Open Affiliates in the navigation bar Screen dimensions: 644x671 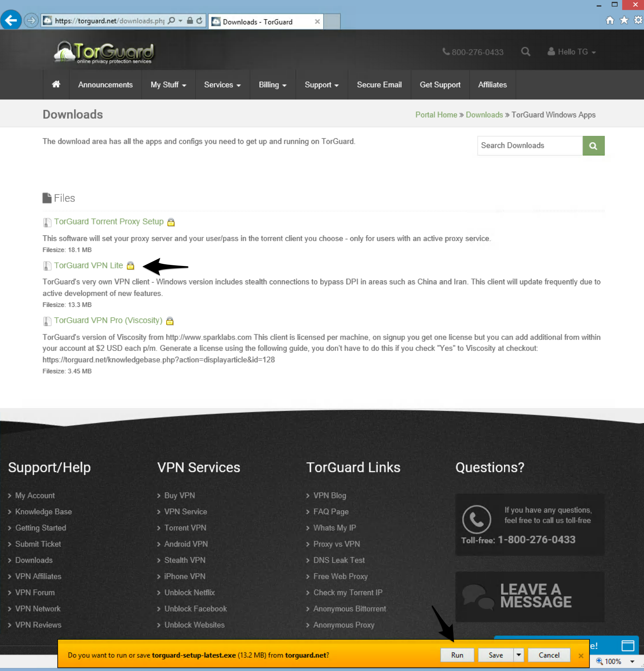click(492, 85)
